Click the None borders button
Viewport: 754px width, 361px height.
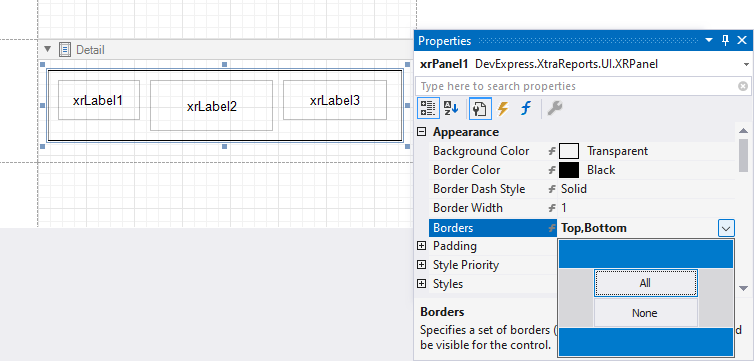click(x=646, y=313)
